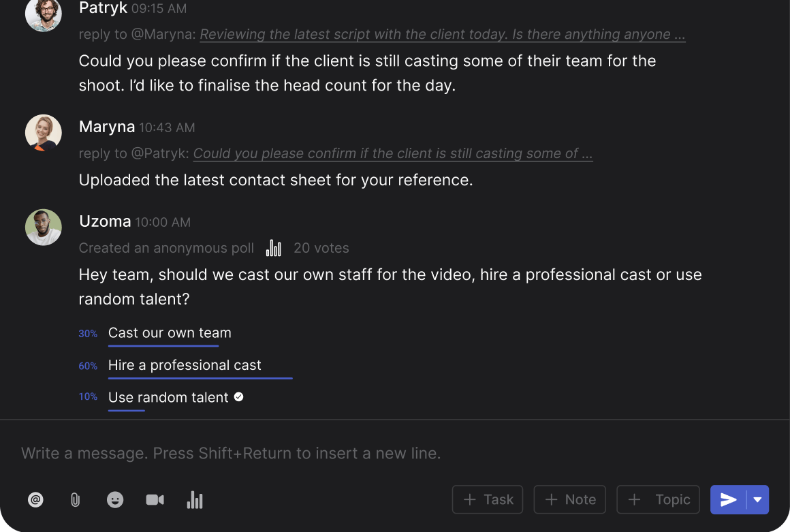790x532 pixels.
Task: Click the checkmark next to Use random talent
Action: [x=239, y=396]
